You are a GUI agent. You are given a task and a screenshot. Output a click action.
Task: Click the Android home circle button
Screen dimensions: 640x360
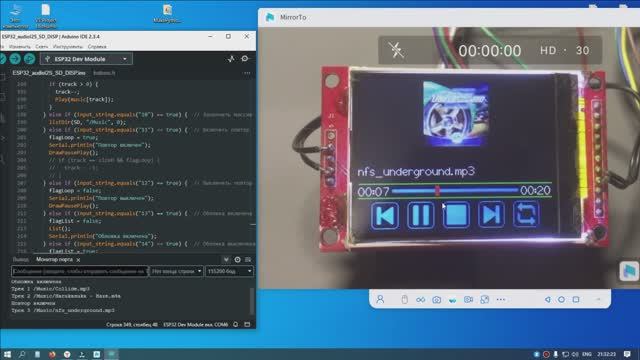562,300
